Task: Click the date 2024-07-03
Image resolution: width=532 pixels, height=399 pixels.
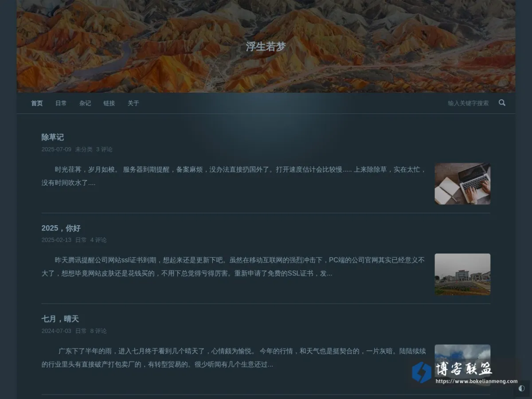Action: 56,331
